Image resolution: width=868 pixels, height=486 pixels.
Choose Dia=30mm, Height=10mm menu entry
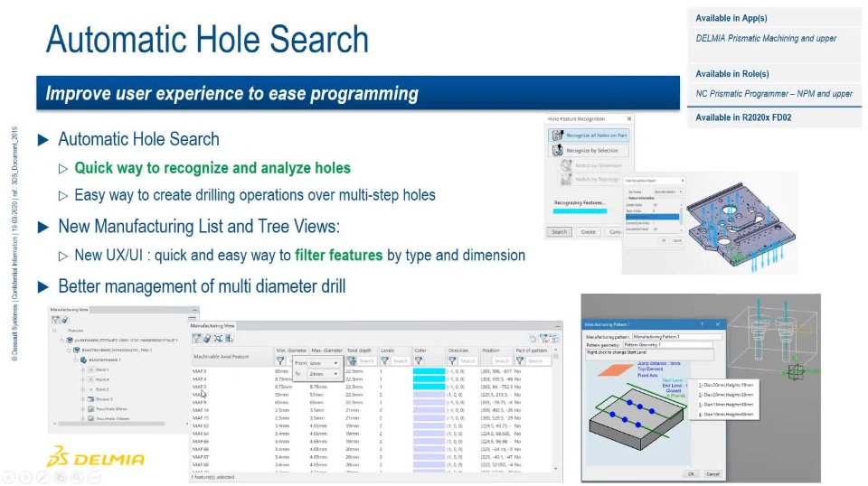click(726, 384)
